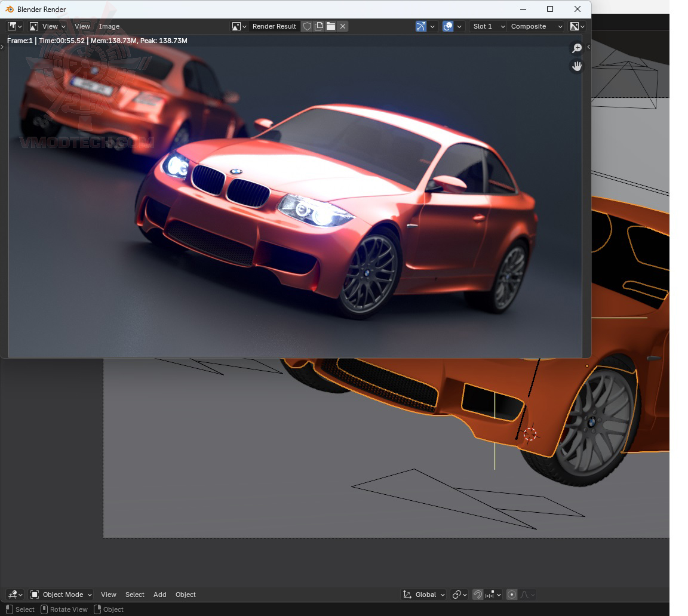Open the Add menu in 3D viewport
Viewport: 688px width, 616px height.
pyautogui.click(x=159, y=595)
